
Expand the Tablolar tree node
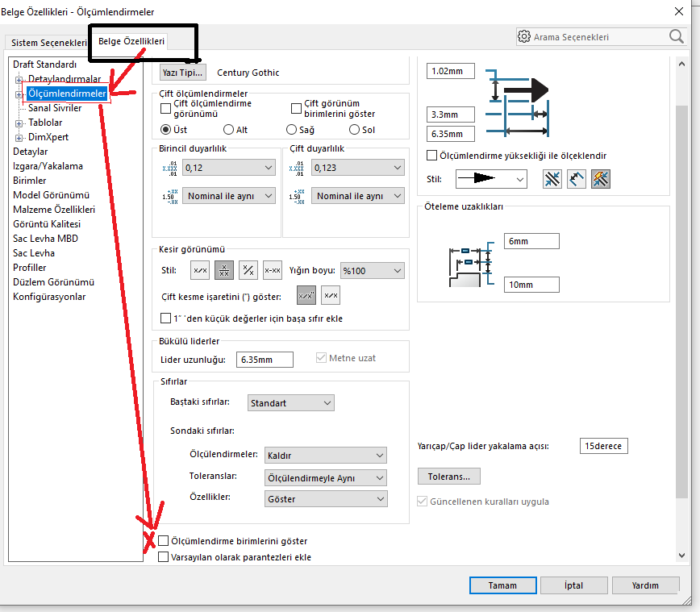(19, 123)
